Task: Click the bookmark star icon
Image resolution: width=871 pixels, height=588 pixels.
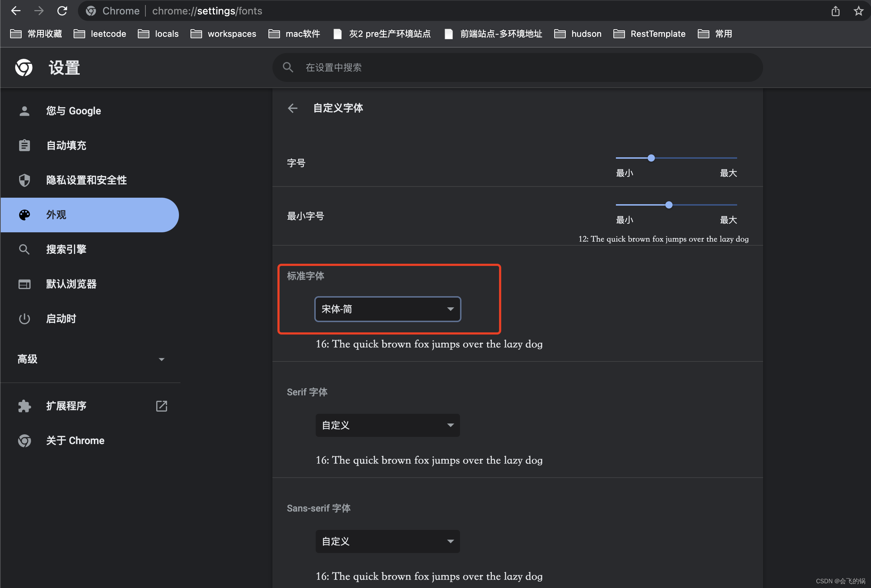Action: tap(858, 11)
